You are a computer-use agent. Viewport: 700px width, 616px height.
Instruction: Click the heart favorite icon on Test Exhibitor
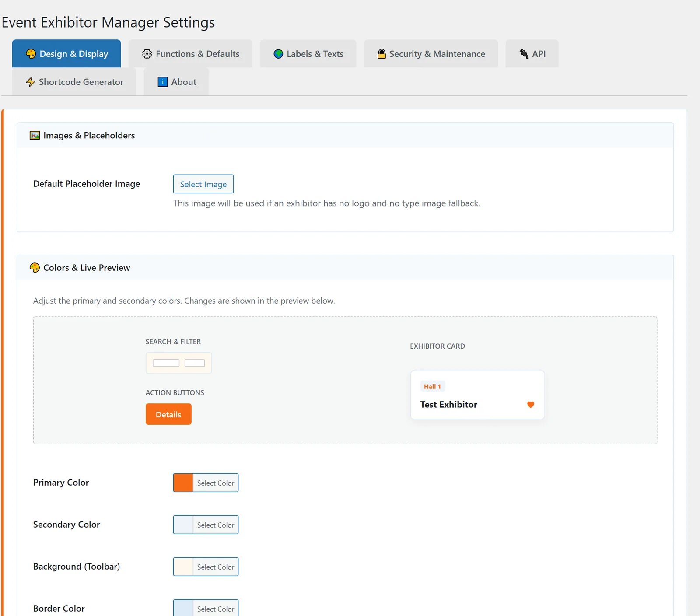click(531, 405)
